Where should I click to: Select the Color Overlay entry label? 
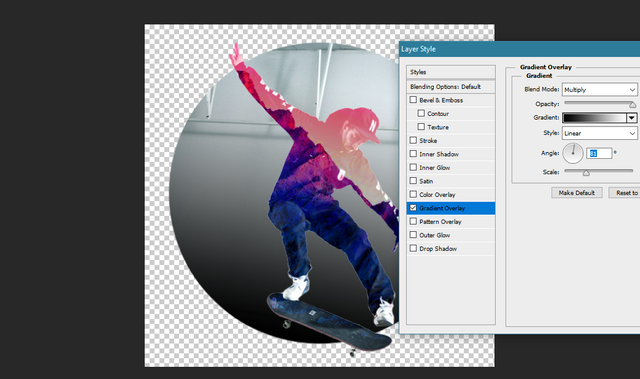(x=437, y=195)
